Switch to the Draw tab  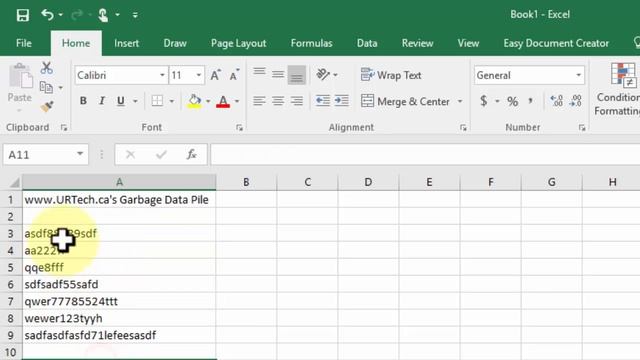coord(175,43)
